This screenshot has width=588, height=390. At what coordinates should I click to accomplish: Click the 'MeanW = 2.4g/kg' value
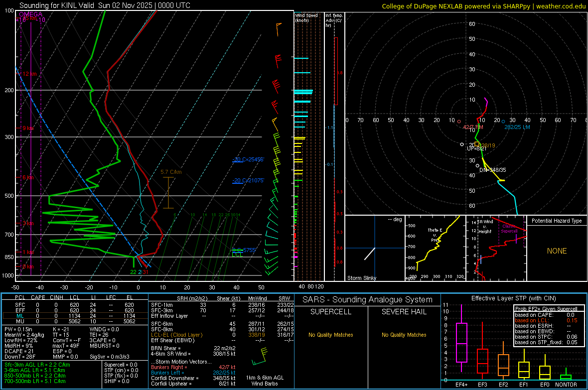(x=24, y=335)
